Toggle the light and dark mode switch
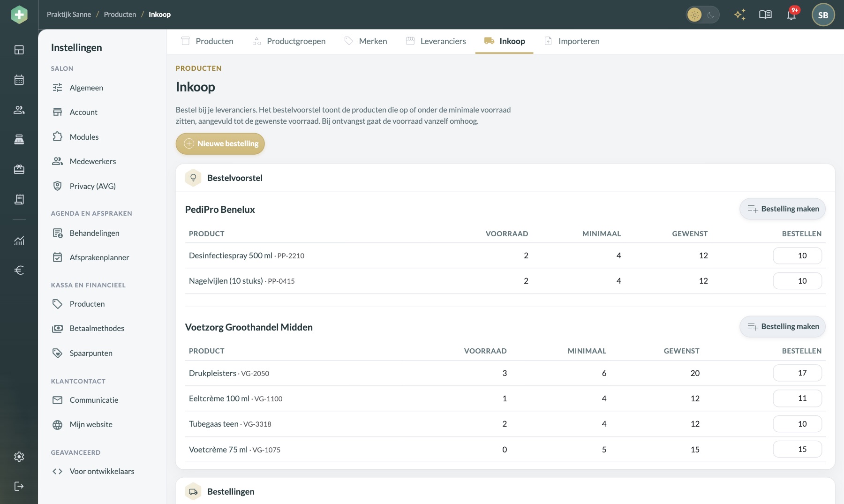The width and height of the screenshot is (844, 504). point(702,15)
